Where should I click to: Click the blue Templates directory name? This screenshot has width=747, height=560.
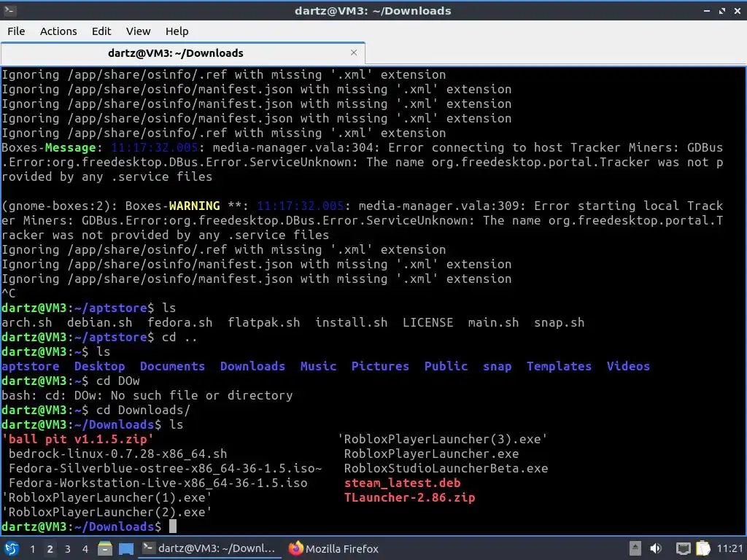point(559,366)
